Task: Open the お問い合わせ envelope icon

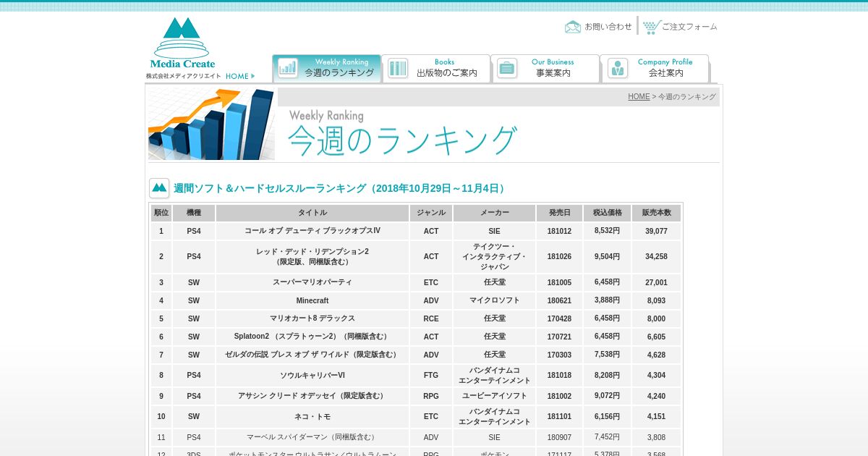Action: coord(573,27)
